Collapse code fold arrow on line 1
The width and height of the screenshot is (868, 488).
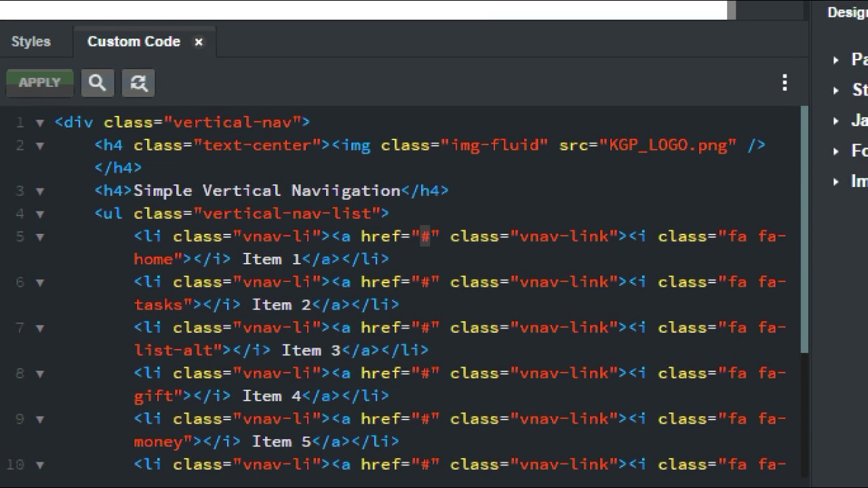40,123
